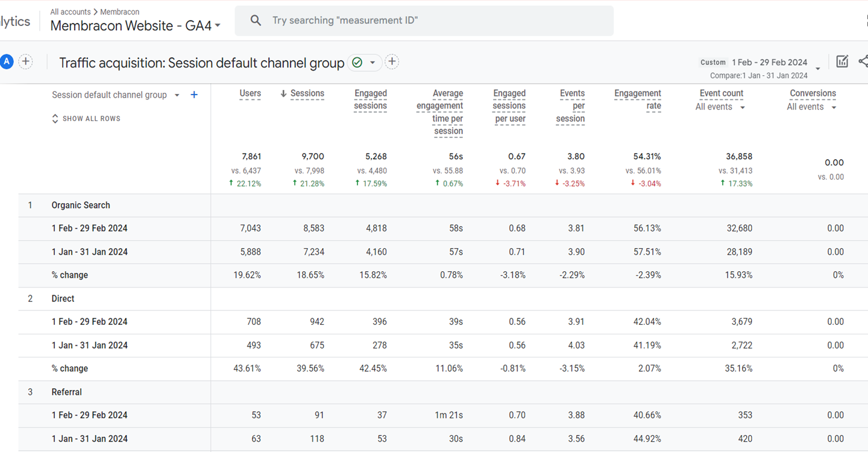Viewport: 868px width, 452px height.
Task: Add a filter next to the report title
Action: tap(392, 62)
